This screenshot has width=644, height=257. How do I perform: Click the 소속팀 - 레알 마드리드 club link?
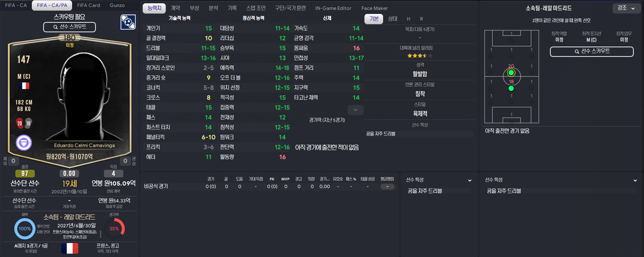point(69,217)
